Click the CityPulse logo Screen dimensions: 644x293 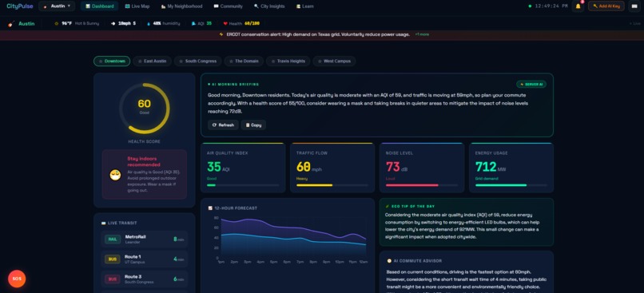pos(20,6)
